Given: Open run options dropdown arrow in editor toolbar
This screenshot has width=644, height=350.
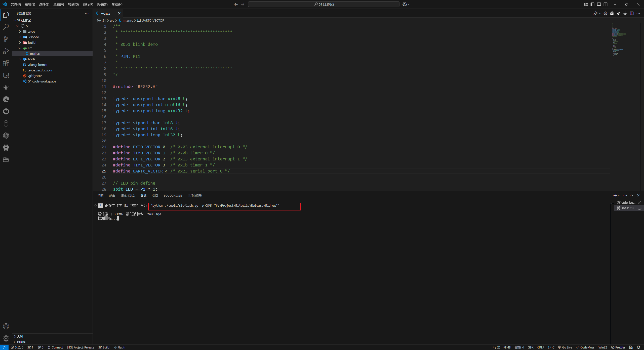Looking at the screenshot, I should pyautogui.click(x=600, y=13).
